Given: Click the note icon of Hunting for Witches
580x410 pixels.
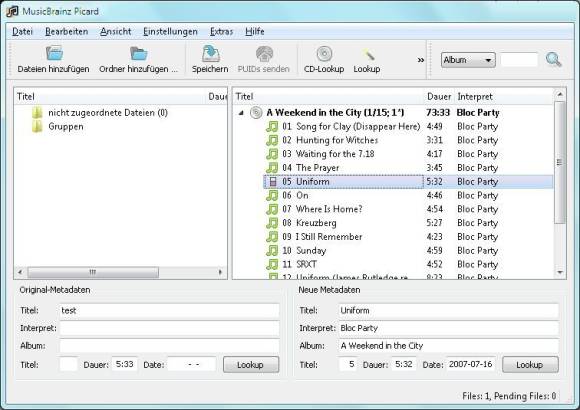Looking at the screenshot, I should (x=272, y=140).
